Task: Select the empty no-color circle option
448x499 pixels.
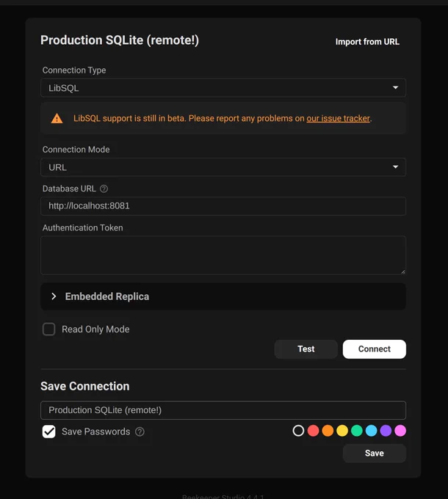Action: (x=298, y=431)
